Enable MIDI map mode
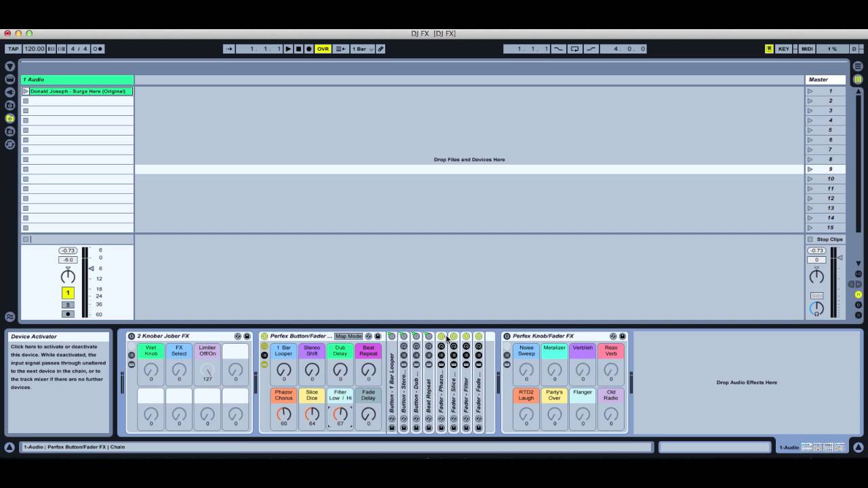This screenshot has height=488, width=868. click(807, 49)
